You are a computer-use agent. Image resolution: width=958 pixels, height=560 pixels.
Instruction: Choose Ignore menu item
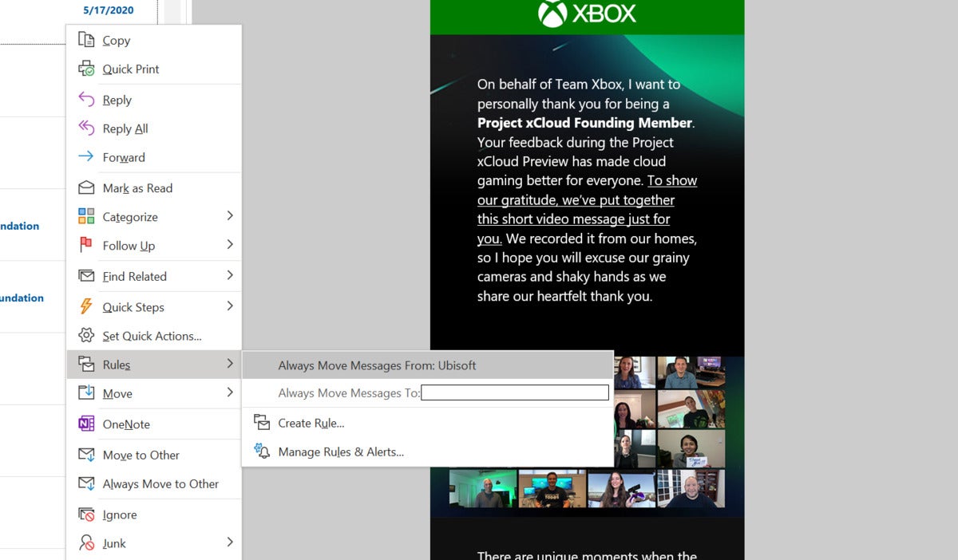[153, 515]
